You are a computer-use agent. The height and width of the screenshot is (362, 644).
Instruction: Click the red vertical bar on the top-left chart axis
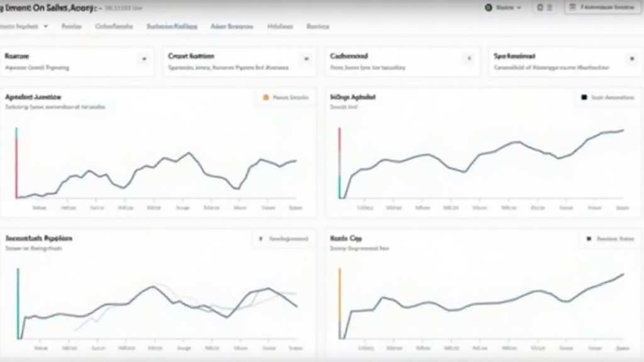(16, 167)
